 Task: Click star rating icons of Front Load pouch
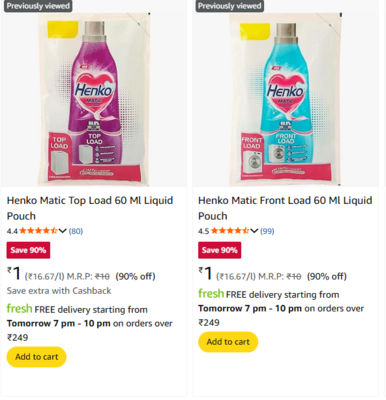[230, 231]
